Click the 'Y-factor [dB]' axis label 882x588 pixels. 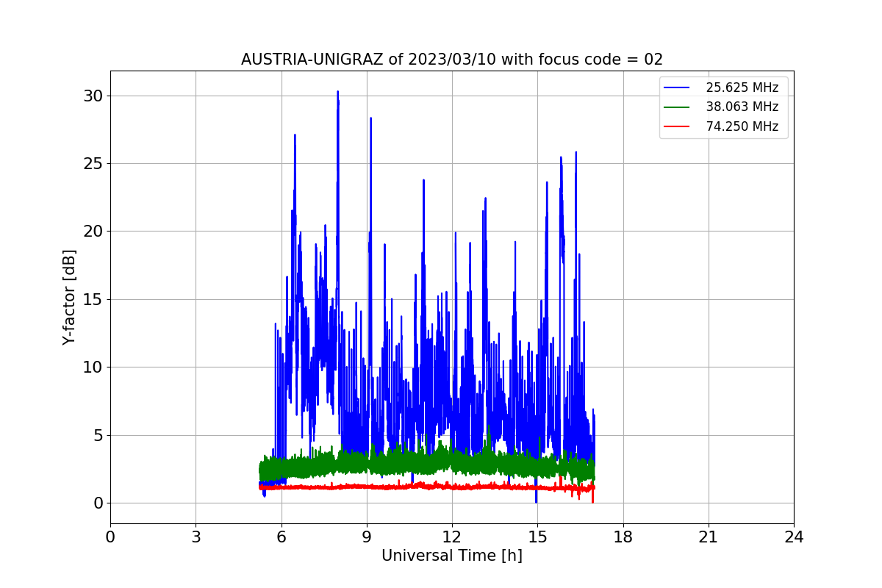point(69,297)
